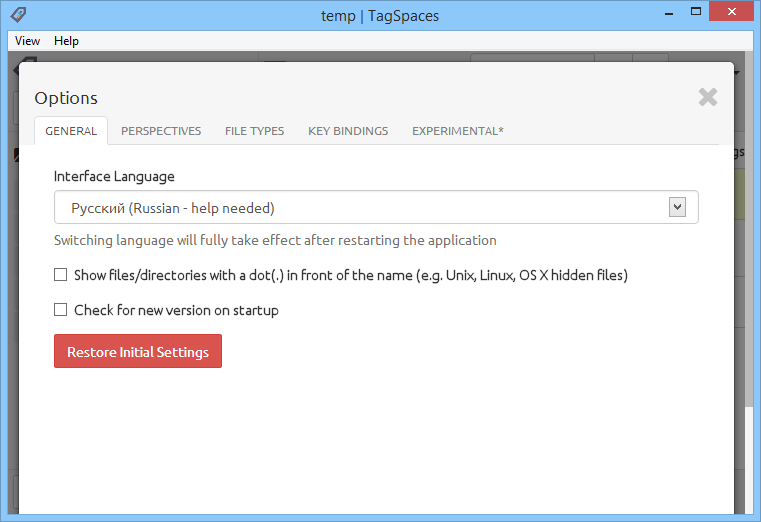The width and height of the screenshot is (761, 522).
Task: Click the TagSpaces app icon in title bar
Action: click(x=18, y=15)
